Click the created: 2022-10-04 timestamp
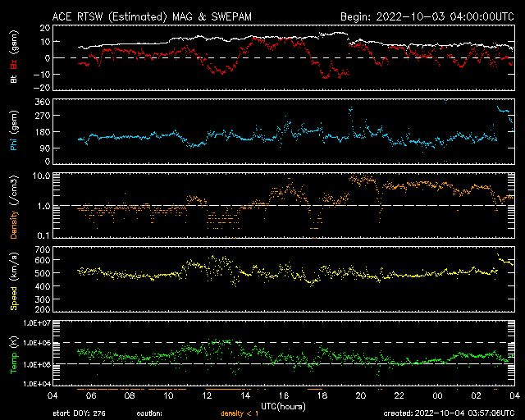 (449, 413)
